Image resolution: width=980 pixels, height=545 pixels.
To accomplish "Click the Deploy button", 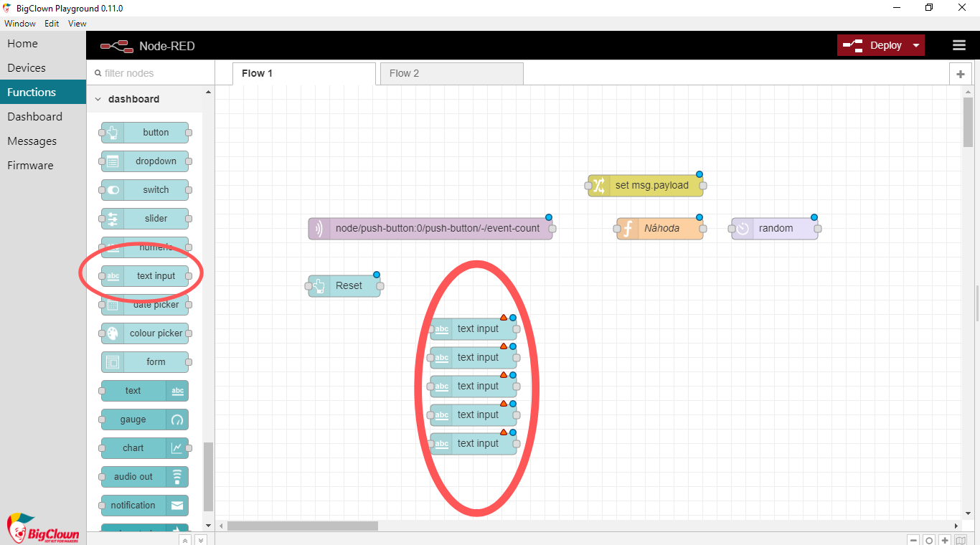I will (873, 45).
